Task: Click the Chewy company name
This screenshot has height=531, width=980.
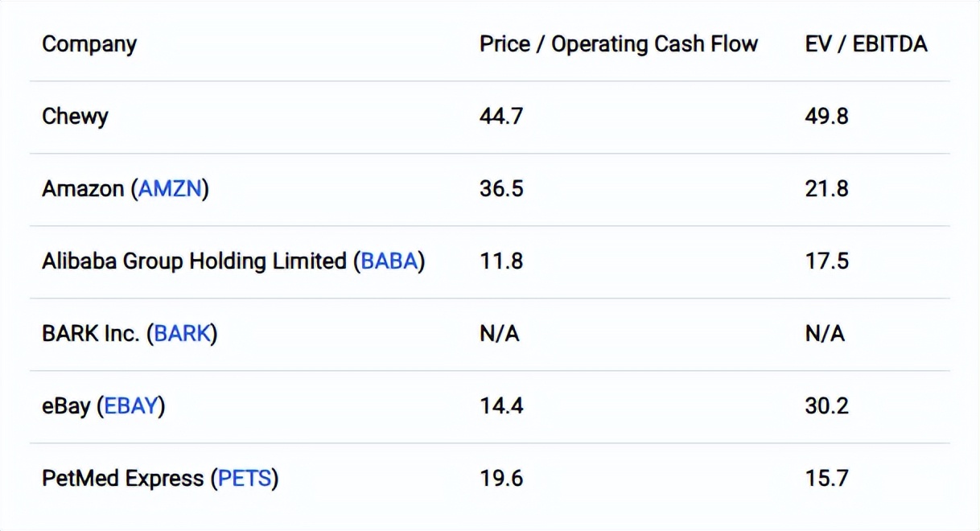Action: point(75,117)
